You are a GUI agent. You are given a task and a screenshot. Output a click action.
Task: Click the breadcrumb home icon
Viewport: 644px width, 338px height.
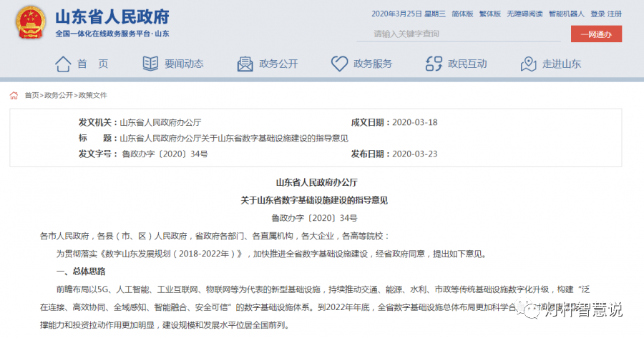click(x=14, y=95)
